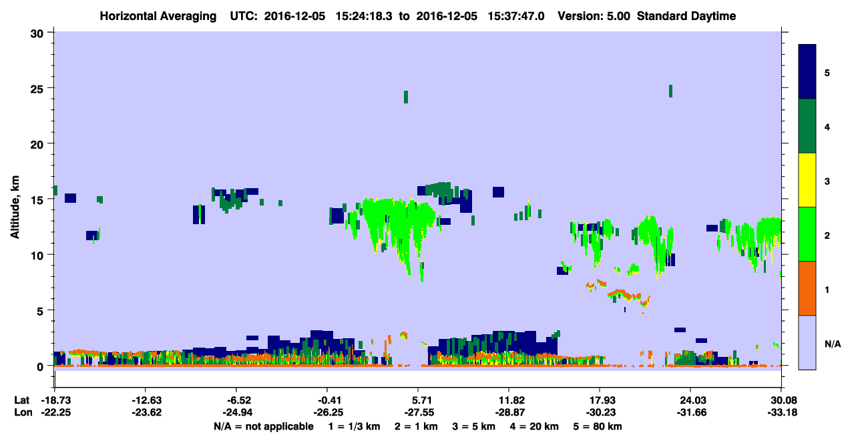Click legend text 'N/A = not applicable'
Viewport: 868px width, 445px height.
(x=263, y=426)
